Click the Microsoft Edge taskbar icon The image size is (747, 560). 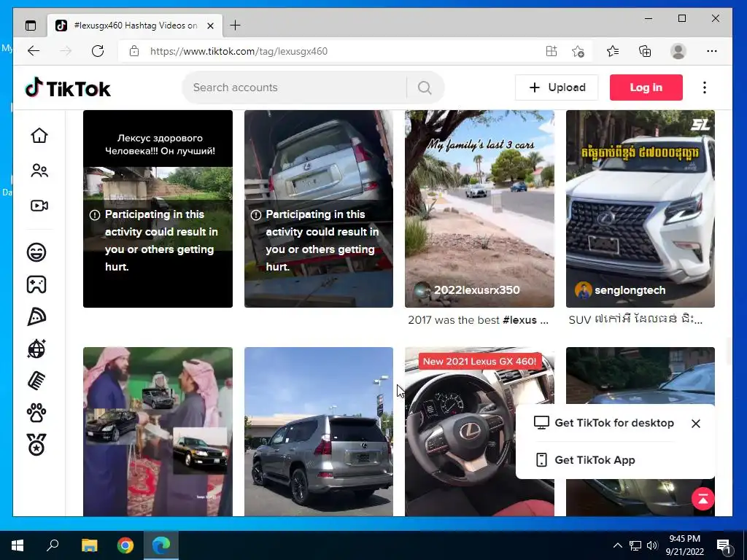click(161, 545)
